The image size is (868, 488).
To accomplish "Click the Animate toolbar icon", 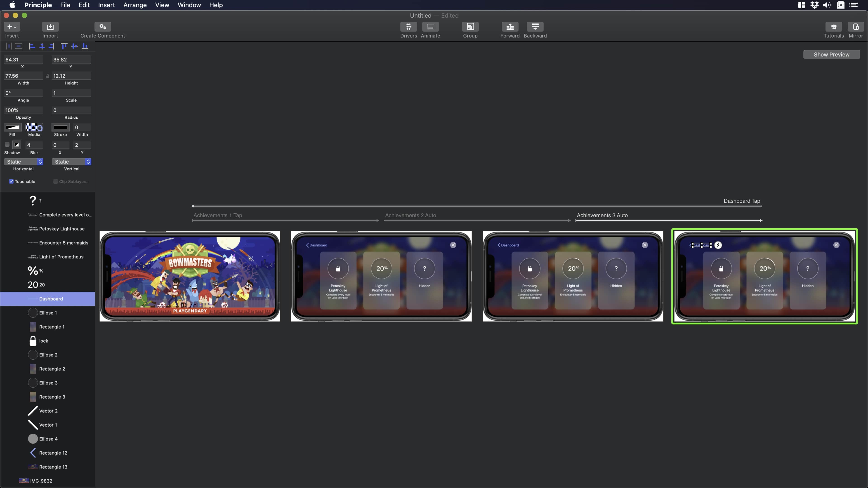I will pos(430,27).
